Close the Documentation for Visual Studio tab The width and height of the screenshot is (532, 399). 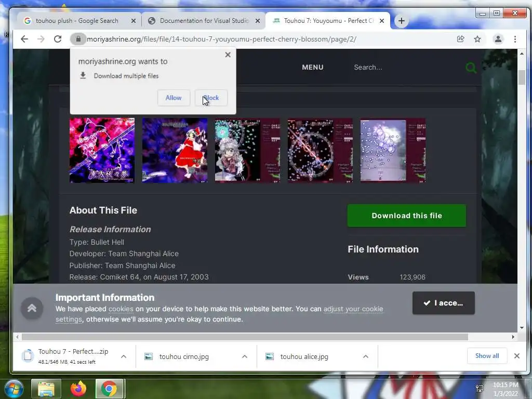pos(258,21)
